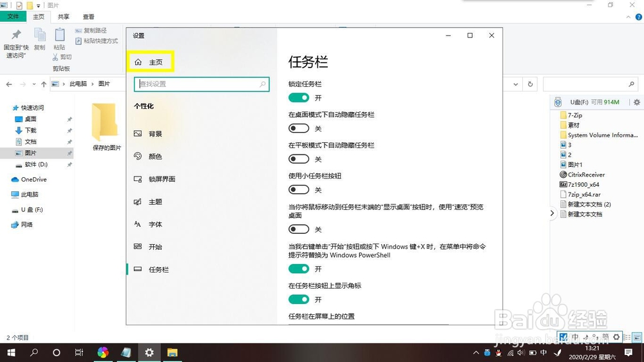Expand U disk side panel arrow
Image resolution: width=644 pixels, height=362 pixels.
pyautogui.click(x=552, y=213)
